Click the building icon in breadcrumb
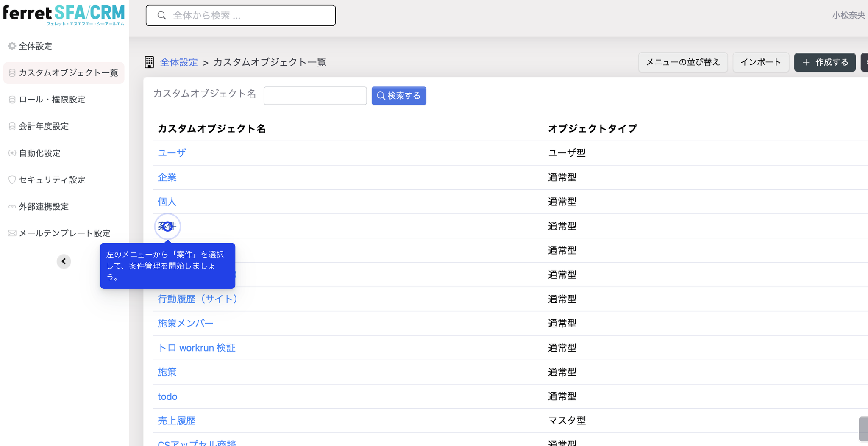This screenshot has height=446, width=868. point(149,62)
